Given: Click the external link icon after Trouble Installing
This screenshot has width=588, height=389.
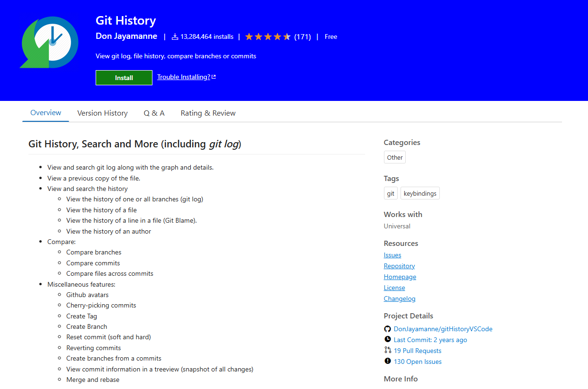Looking at the screenshot, I should point(214,77).
